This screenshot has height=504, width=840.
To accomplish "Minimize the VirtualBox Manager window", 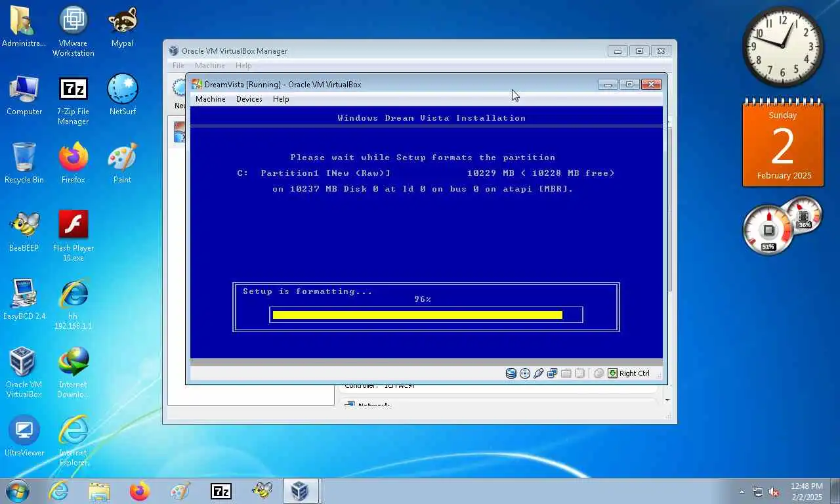I will click(618, 51).
